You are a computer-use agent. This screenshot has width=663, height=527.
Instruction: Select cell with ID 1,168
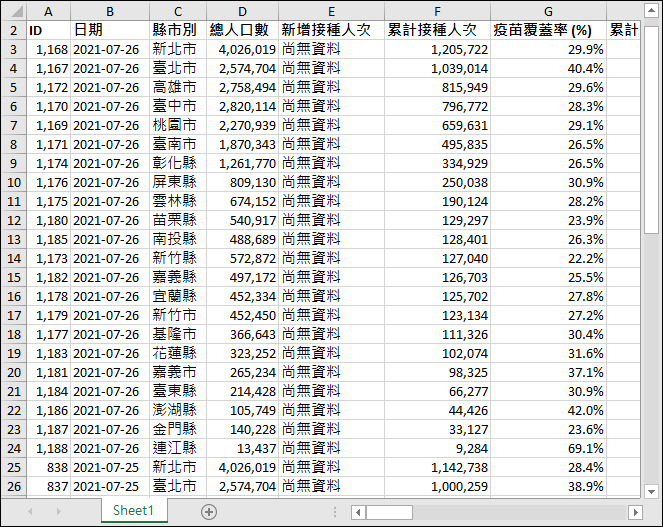coord(49,49)
